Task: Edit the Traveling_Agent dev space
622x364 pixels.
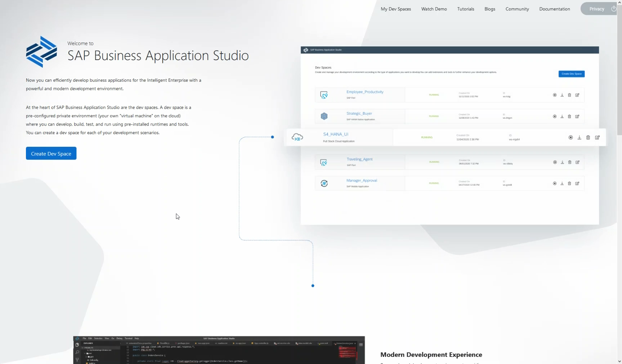Action: click(577, 162)
